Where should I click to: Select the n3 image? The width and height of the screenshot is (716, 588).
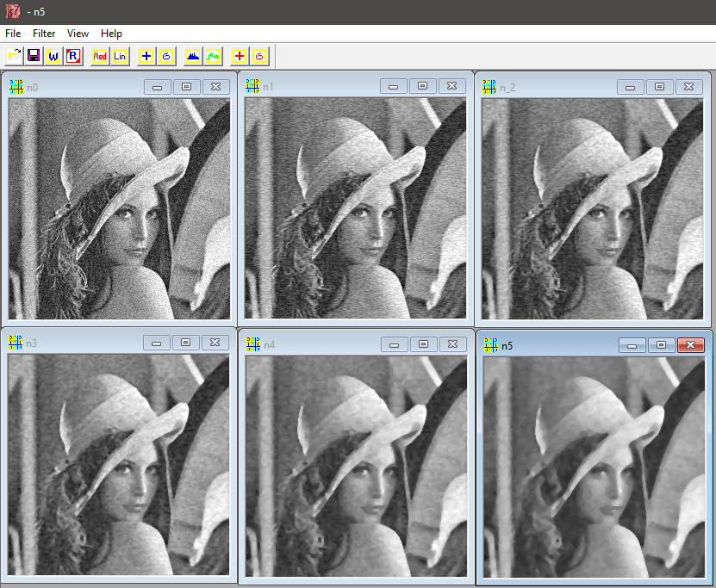click(x=118, y=465)
